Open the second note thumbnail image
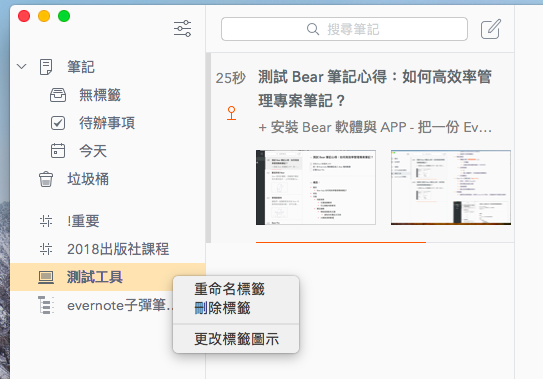This screenshot has width=543, height=379. [x=451, y=187]
